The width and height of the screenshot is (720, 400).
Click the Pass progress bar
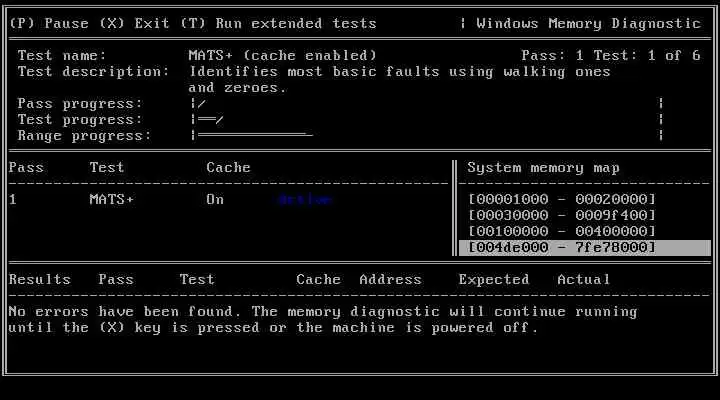pos(427,103)
